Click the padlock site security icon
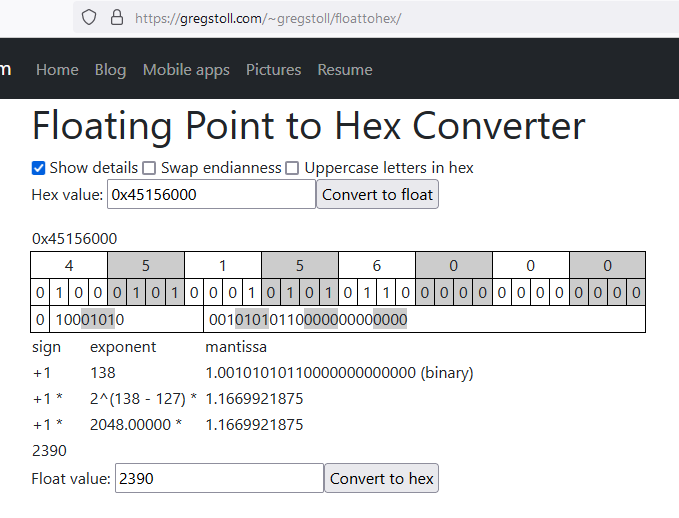This screenshot has height=518, width=679. [x=116, y=18]
